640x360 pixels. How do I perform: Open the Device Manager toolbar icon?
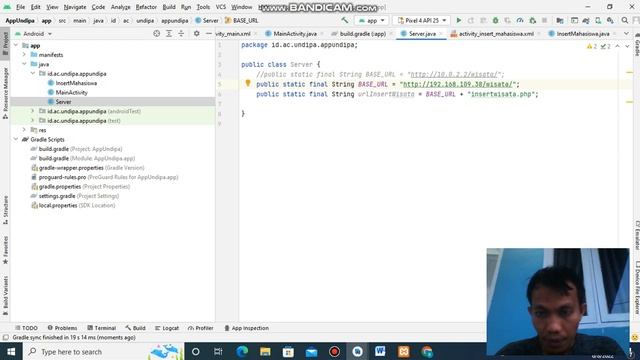click(598, 20)
